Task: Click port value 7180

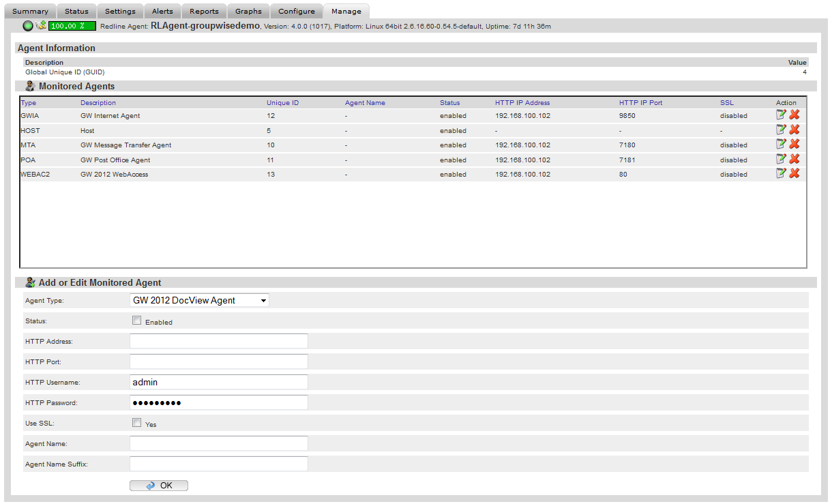Action: click(627, 145)
